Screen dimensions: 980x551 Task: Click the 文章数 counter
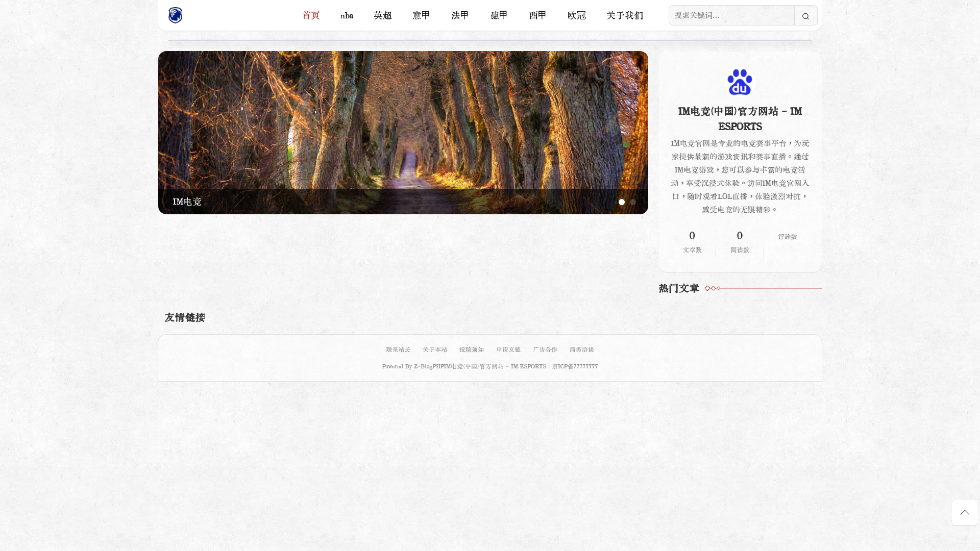pyautogui.click(x=692, y=242)
